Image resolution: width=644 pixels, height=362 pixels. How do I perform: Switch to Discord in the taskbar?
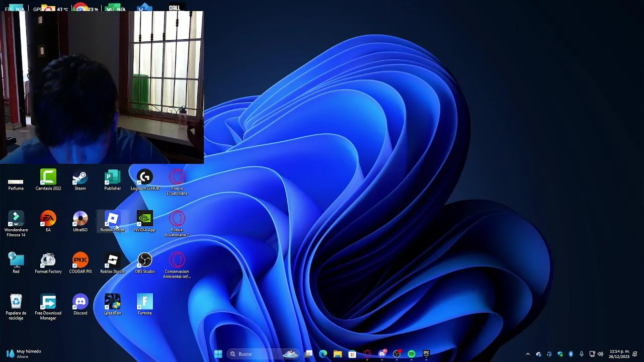click(x=382, y=354)
